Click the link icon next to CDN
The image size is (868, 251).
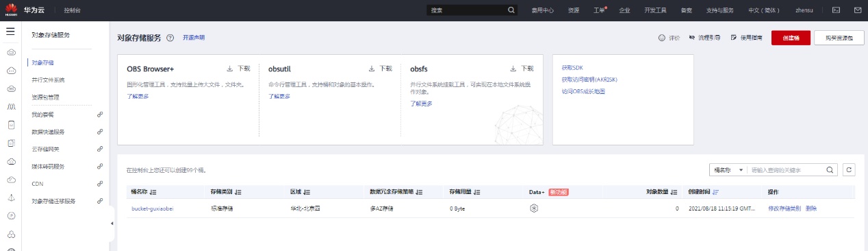[100, 184]
